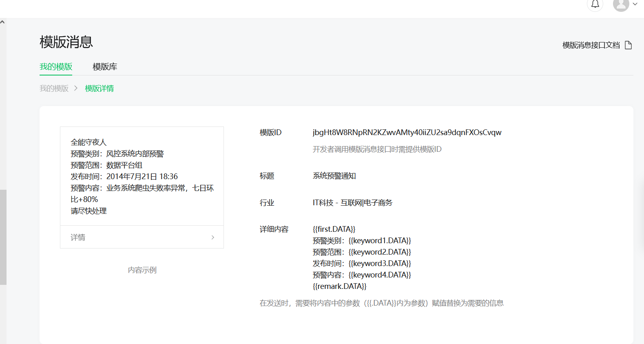Select the template ID string jbgHt8W8RNpRN2KZwvAMty40iiZU2sa9dqnFXOsCvqw
644x344 pixels.
(x=407, y=133)
